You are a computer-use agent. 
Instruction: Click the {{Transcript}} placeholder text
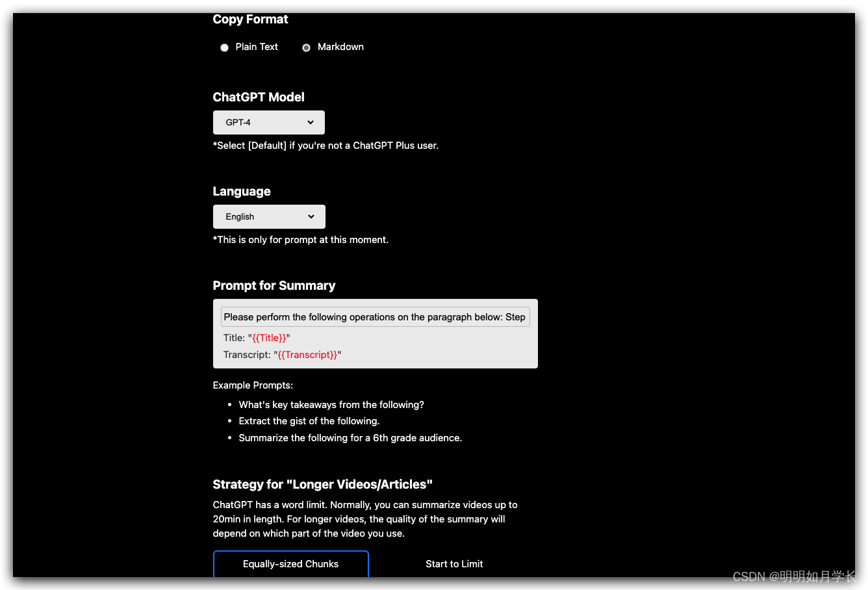(307, 355)
